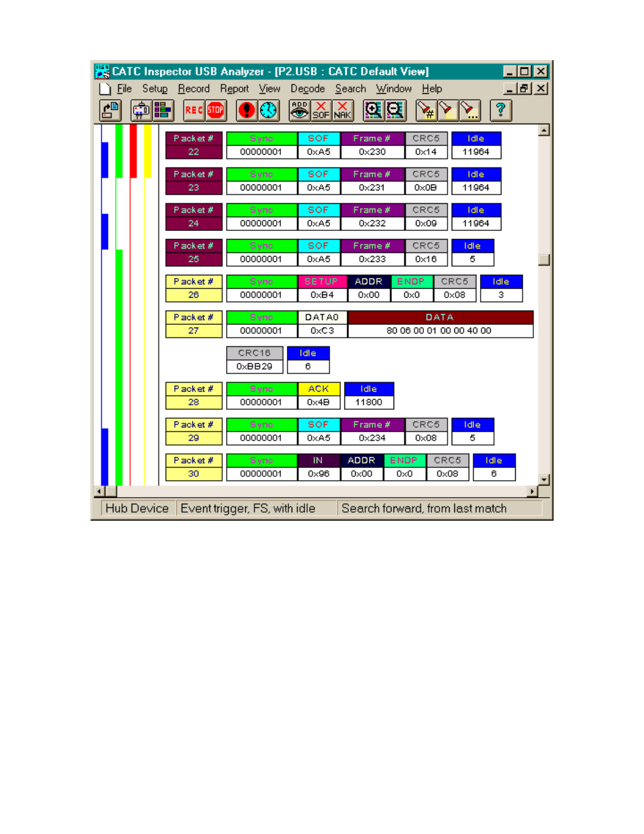The height and width of the screenshot is (834, 644).
Task: Click the zoom in magnifier icon
Action: point(373,110)
